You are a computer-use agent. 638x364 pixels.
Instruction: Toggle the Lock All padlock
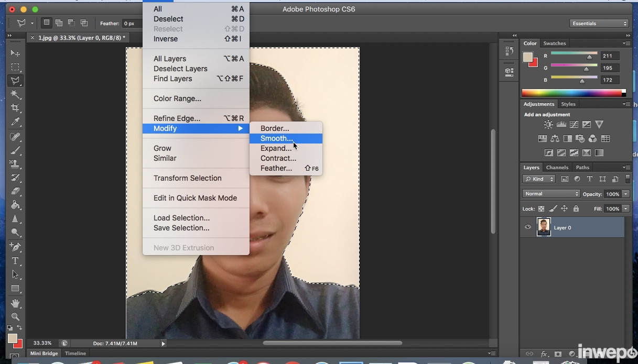click(576, 208)
